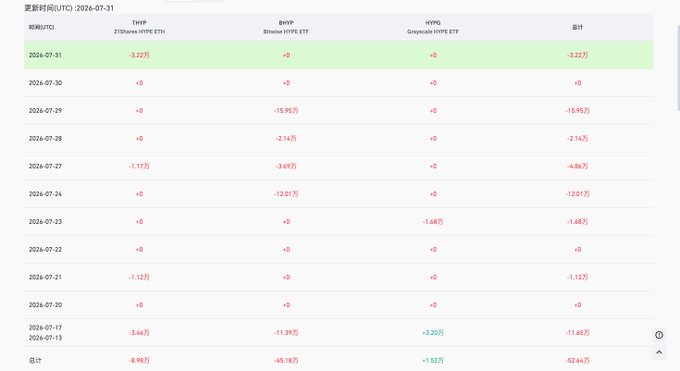Image resolution: width=680 pixels, height=371 pixels.
Task: Click total value -1.68万 on 2026-07-23
Action: point(577,222)
